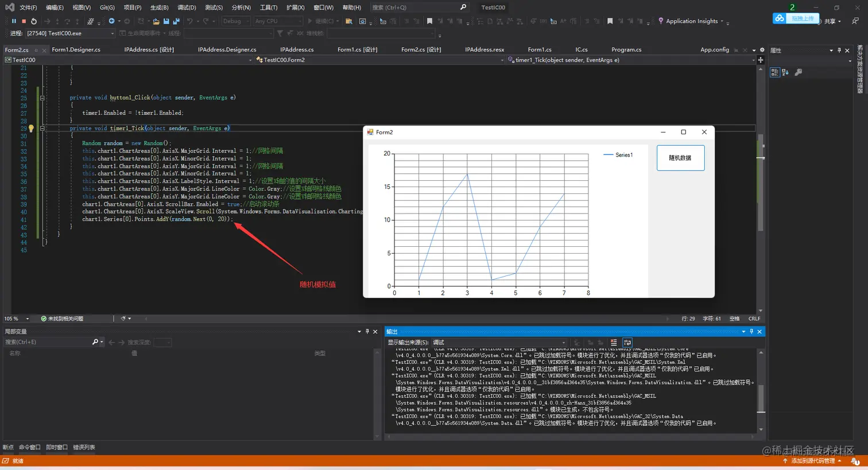Screen dimensions: 868x470
Task: Click the 随机数据 button in Form2
Action: (x=680, y=158)
